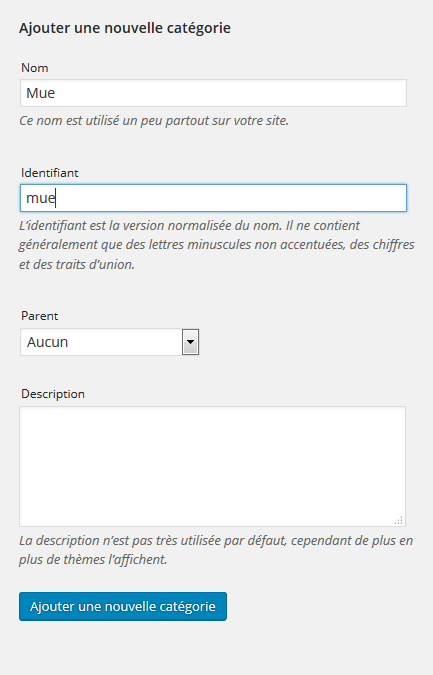
Task: Click the textarea resize grip in Description
Action: click(x=399, y=520)
